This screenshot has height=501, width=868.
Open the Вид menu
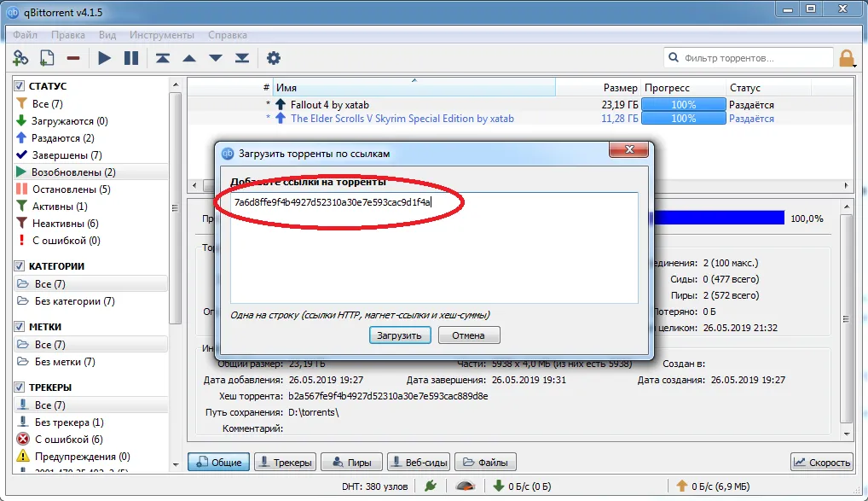pos(107,35)
